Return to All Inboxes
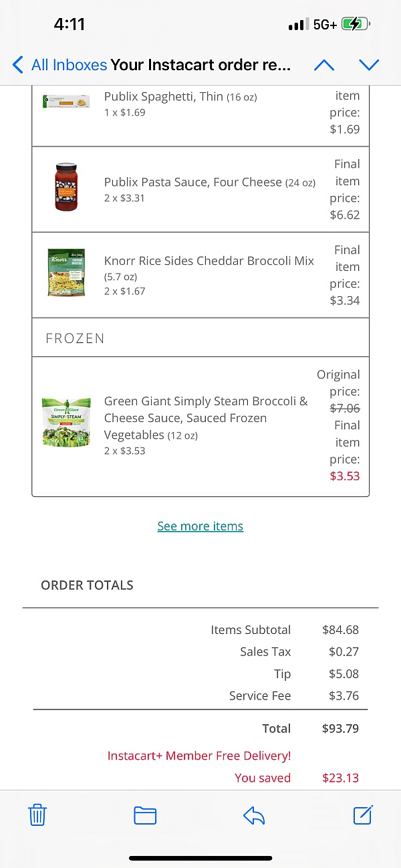 point(65,65)
